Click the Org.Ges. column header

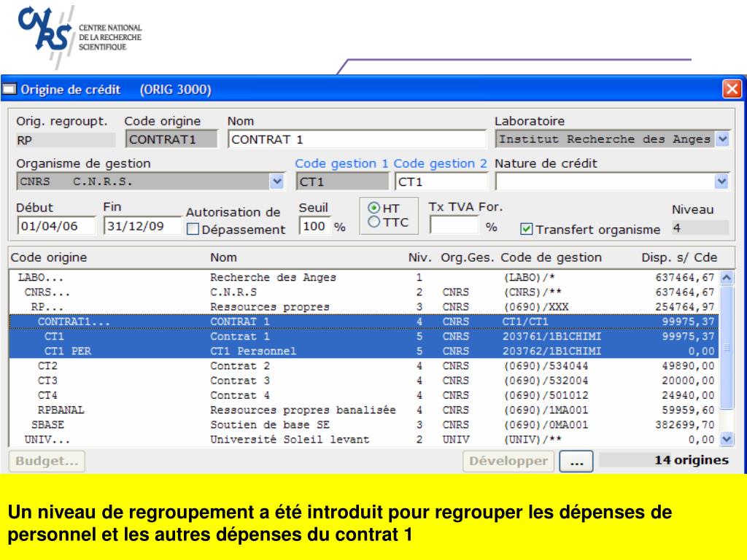click(x=468, y=257)
